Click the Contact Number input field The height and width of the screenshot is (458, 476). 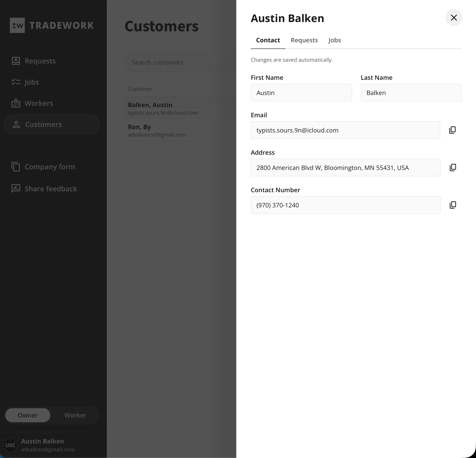click(x=346, y=205)
